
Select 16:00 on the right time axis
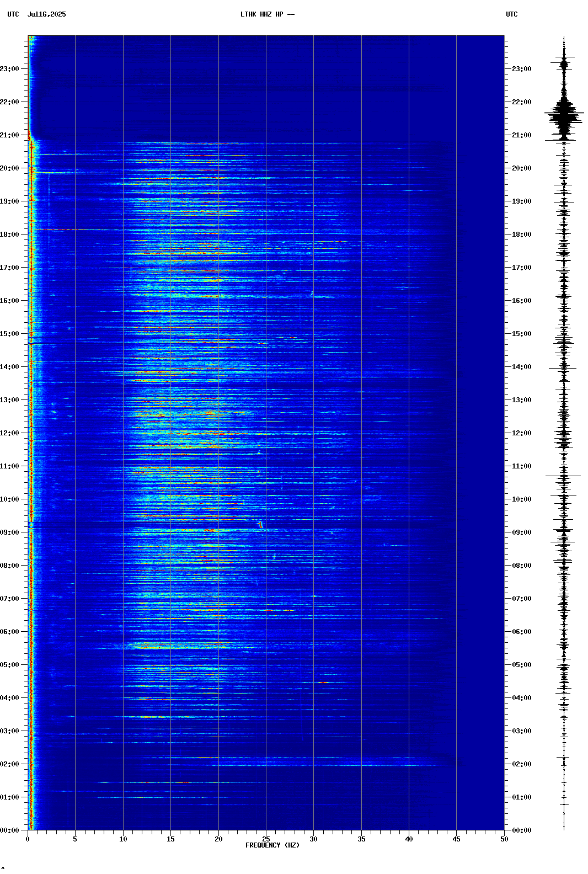coord(522,301)
